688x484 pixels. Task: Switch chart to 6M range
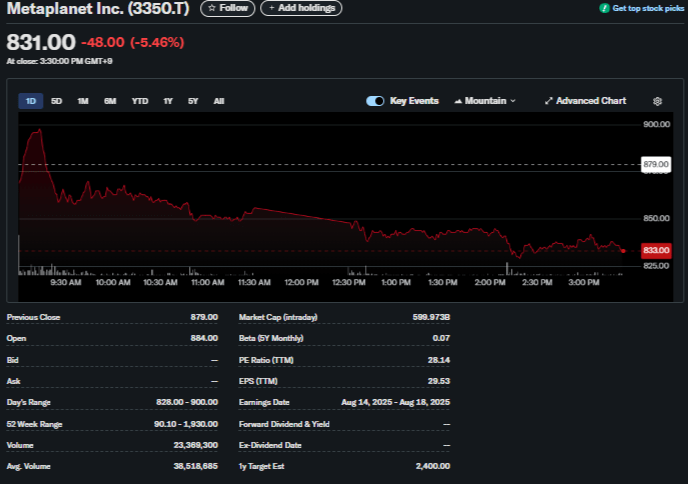pos(110,101)
